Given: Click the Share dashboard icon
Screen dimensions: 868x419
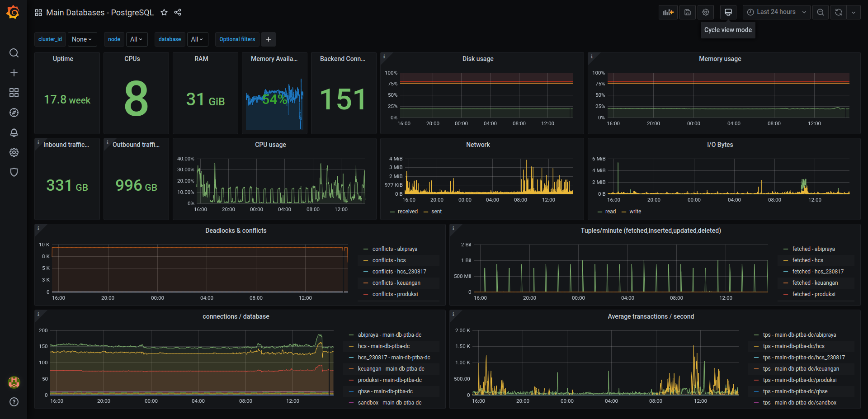Looking at the screenshot, I should point(178,13).
